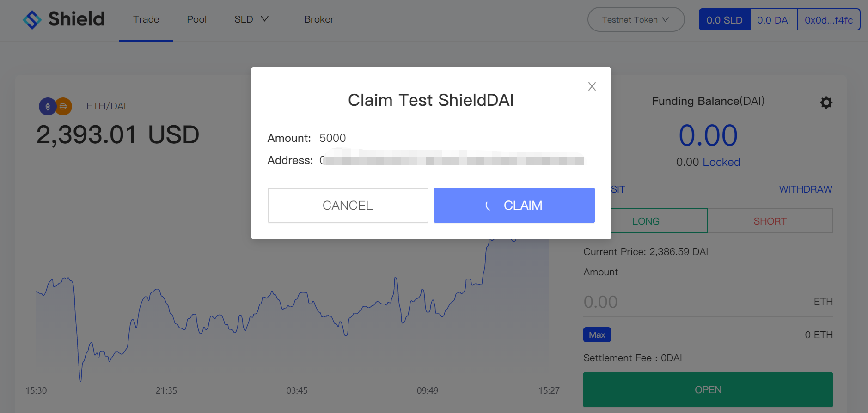868x413 pixels.
Task: Switch to the SHORT position
Action: pyautogui.click(x=770, y=221)
